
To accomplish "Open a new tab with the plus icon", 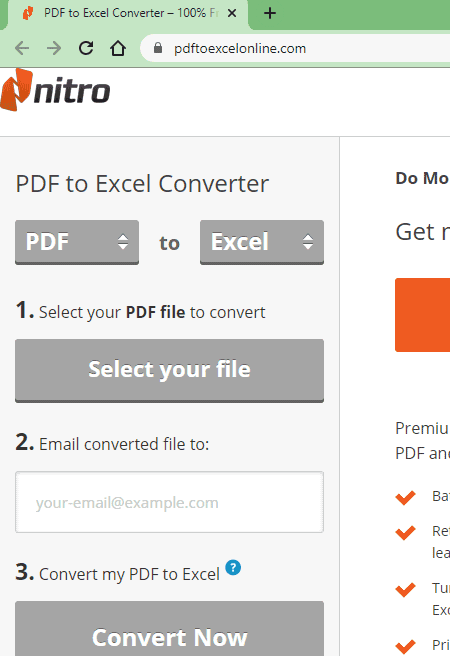I will coord(270,13).
